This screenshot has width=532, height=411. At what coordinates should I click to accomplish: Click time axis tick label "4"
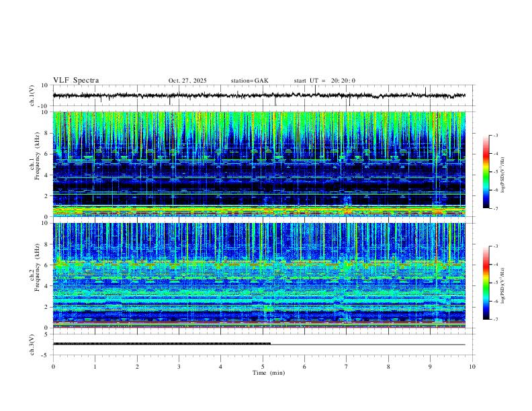[x=220, y=367]
